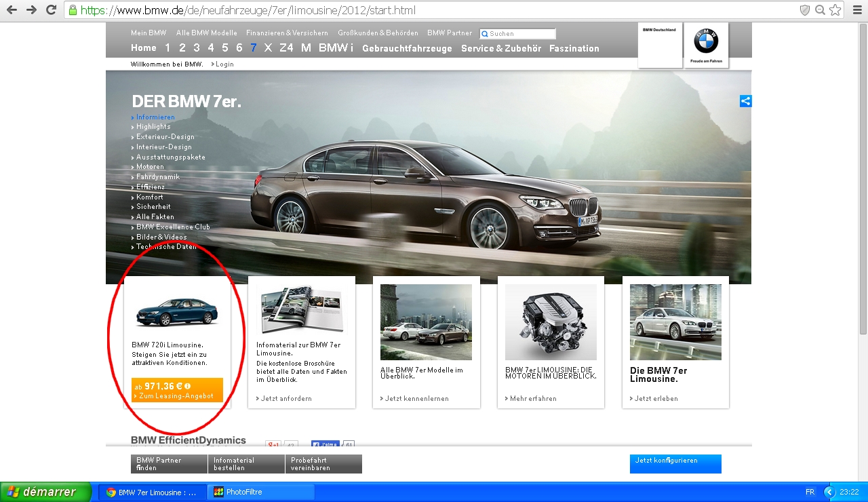Open the Chrome hamburger menu
The width and height of the screenshot is (868, 502).
856,10
